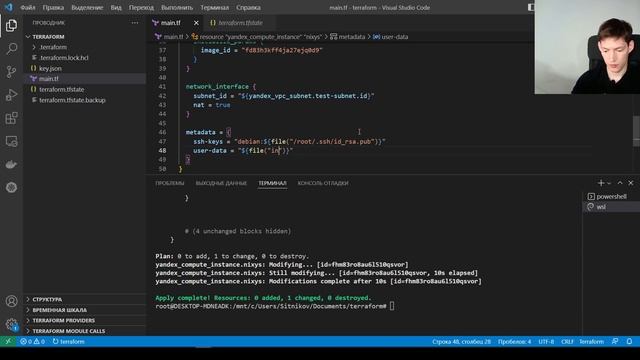Select the powershell terminal instance
This screenshot has height=360, width=640.
pos(611,196)
